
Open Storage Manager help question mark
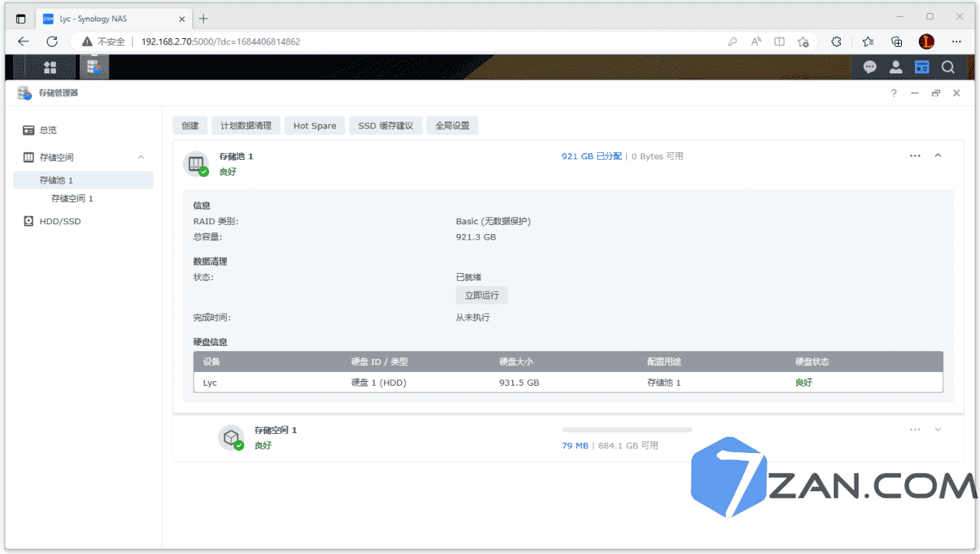(893, 93)
